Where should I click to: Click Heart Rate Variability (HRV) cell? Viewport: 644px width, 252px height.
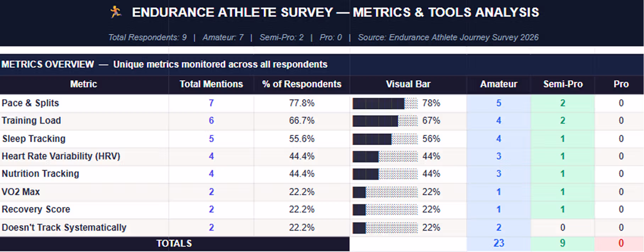coord(61,156)
